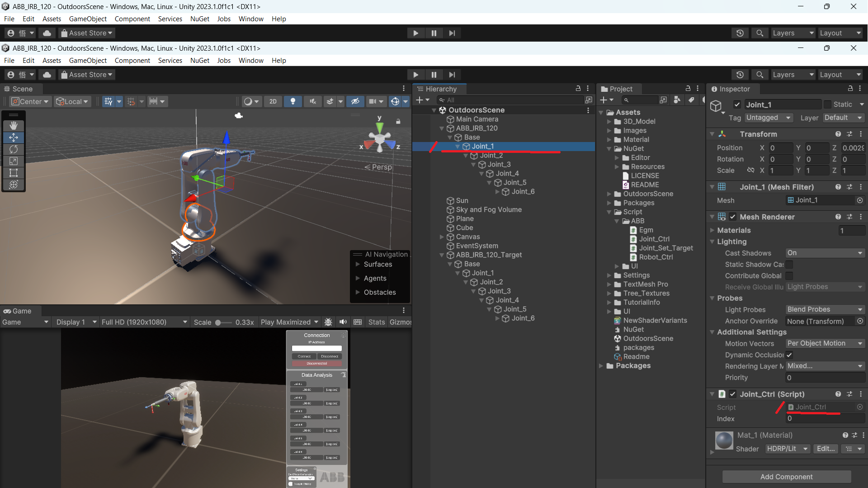Open the Search icon beside Layers dropdown
This screenshot has height=488, width=868.
(x=760, y=75)
